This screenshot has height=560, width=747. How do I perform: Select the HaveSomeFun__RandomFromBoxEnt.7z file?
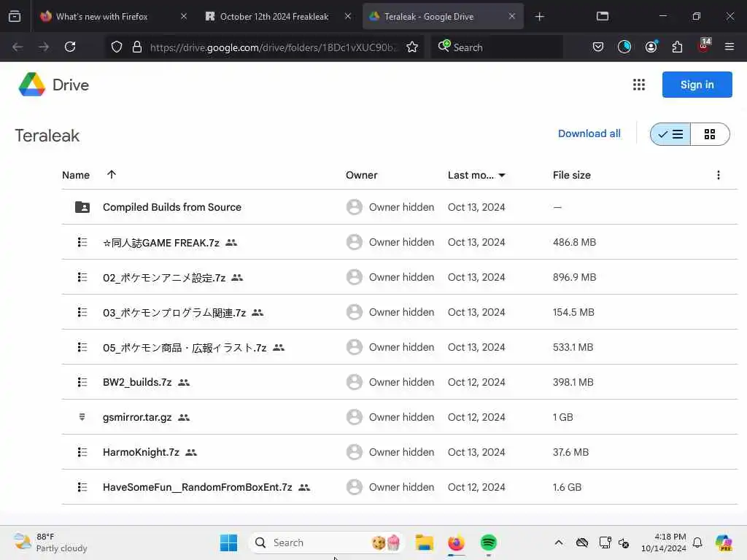[x=197, y=487]
